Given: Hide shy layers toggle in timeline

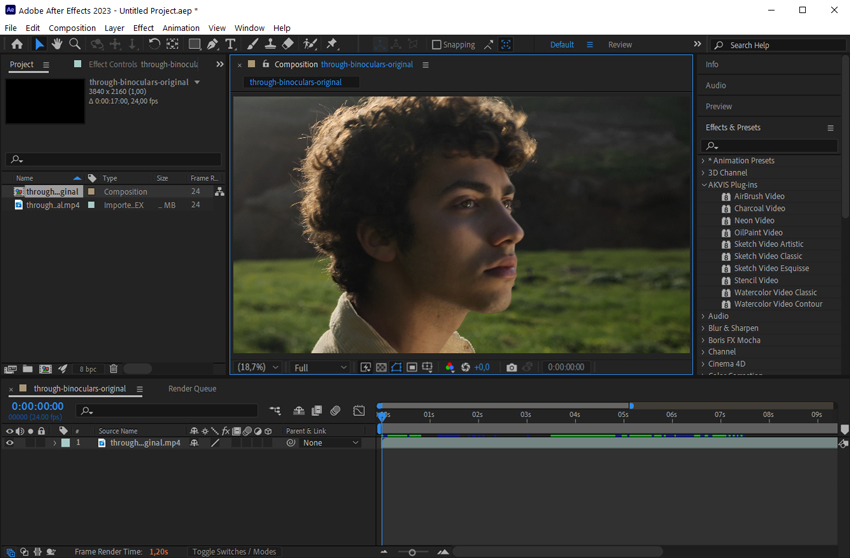Looking at the screenshot, I should coord(299,411).
